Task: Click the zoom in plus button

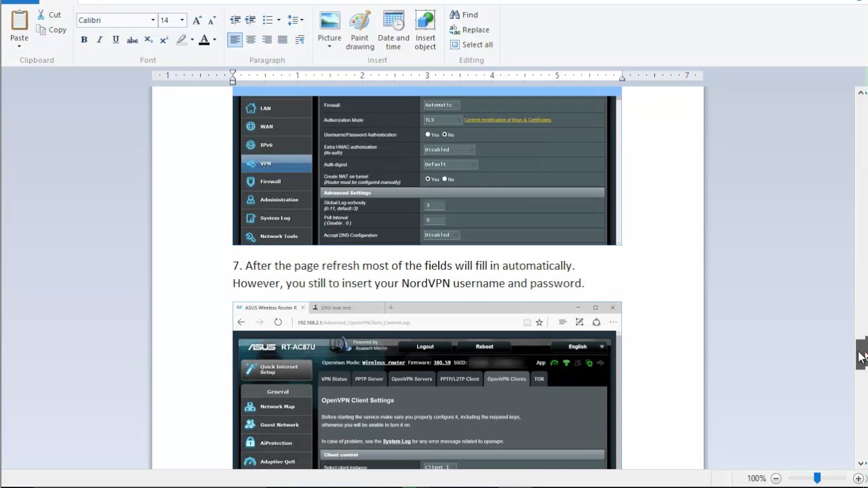Action: 859,479
